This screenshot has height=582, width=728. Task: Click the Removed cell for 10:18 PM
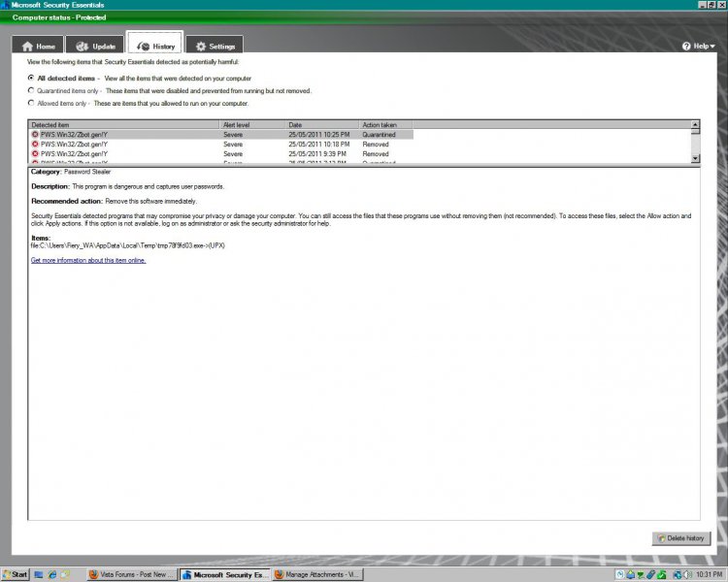point(375,144)
